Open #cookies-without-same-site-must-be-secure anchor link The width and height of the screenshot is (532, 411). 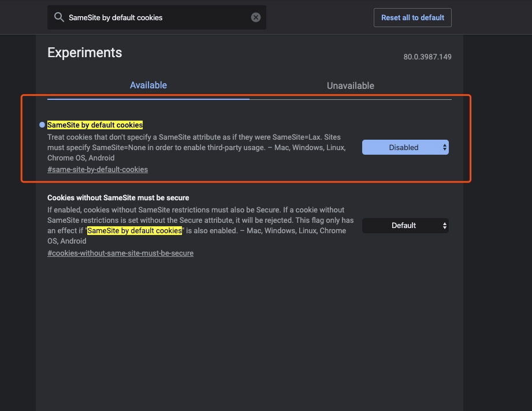[x=121, y=253]
